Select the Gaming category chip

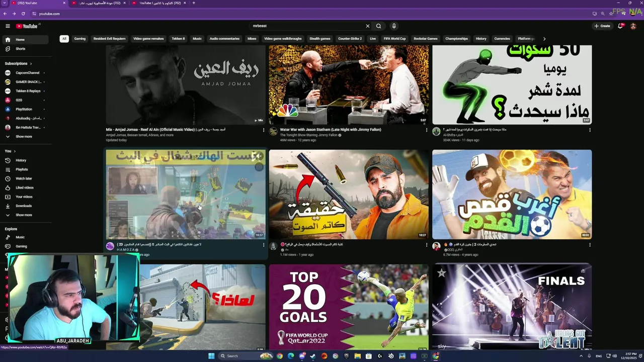80,39
